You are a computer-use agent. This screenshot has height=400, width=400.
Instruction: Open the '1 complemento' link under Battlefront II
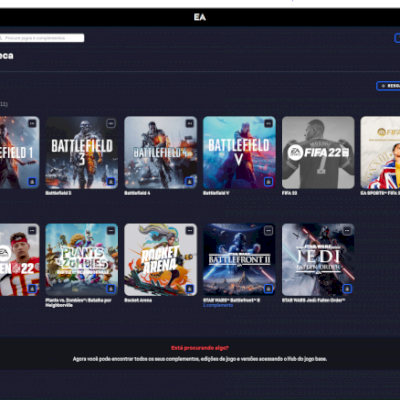pos(218,305)
